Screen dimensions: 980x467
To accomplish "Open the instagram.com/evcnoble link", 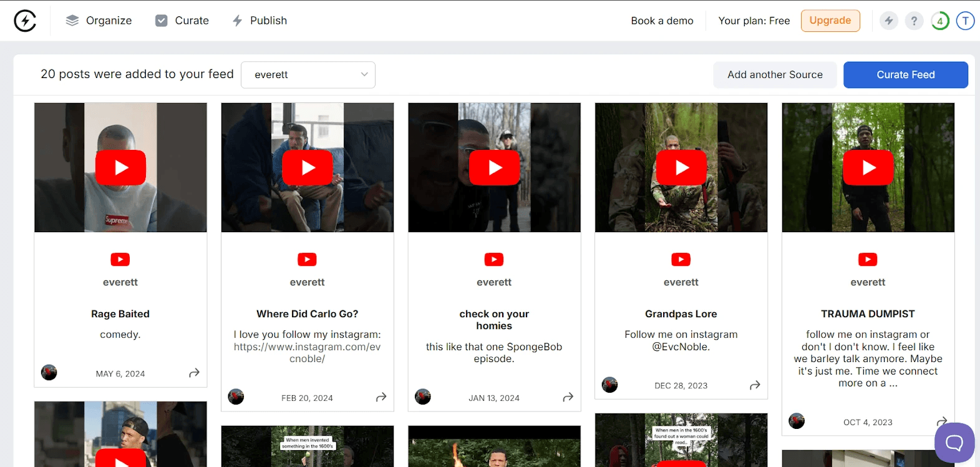I will click(x=307, y=353).
